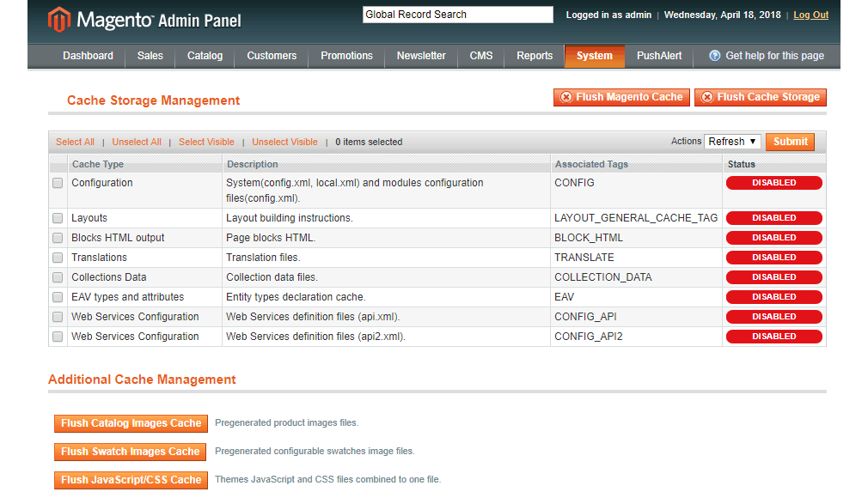Open the Customers menu
This screenshot has height=498, width=868.
pos(272,56)
